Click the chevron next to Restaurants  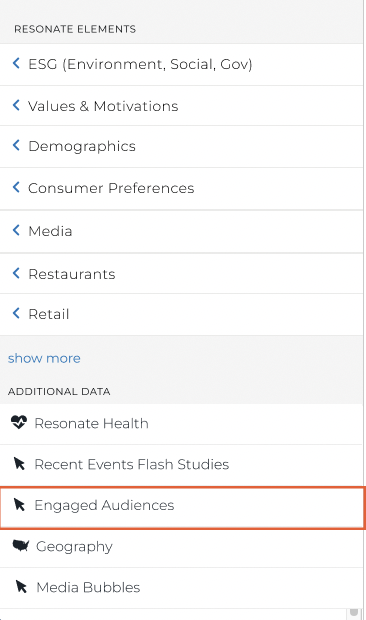pos(16,273)
